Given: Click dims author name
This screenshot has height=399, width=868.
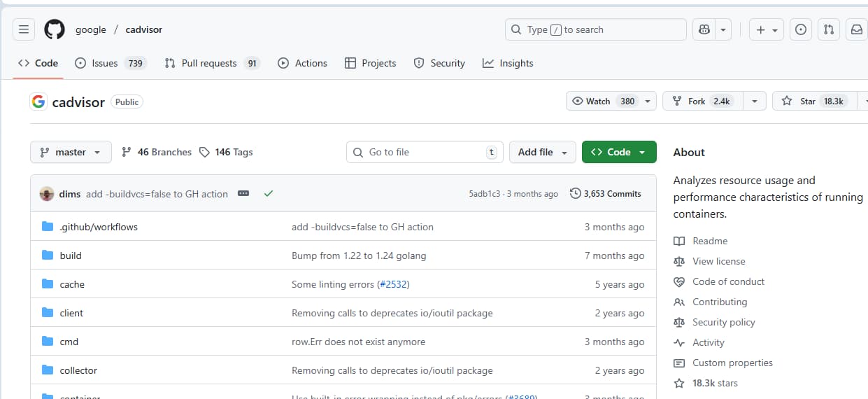Looking at the screenshot, I should (x=70, y=194).
